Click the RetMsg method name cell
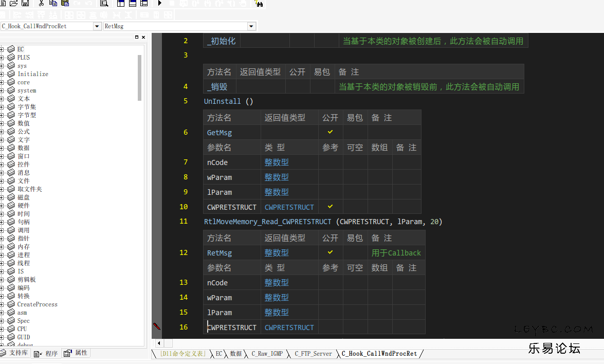 (232, 252)
